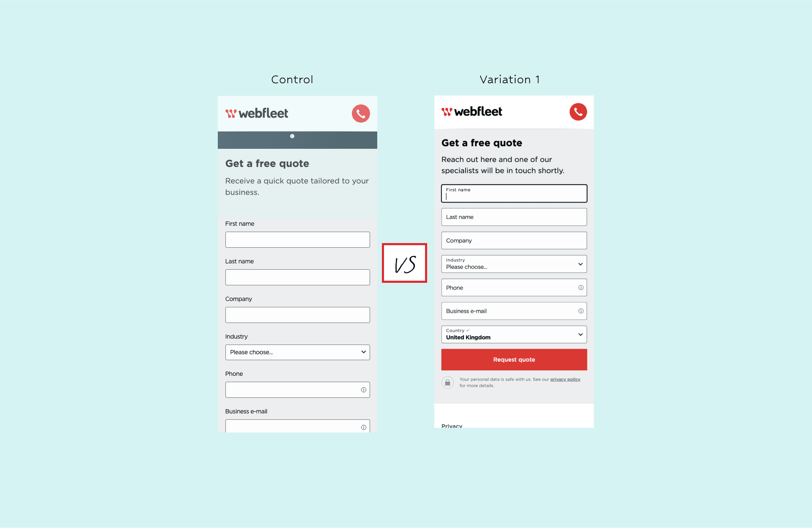This screenshot has height=528, width=812.
Task: Click the lock/privacy icon in Variation 1
Action: click(448, 382)
